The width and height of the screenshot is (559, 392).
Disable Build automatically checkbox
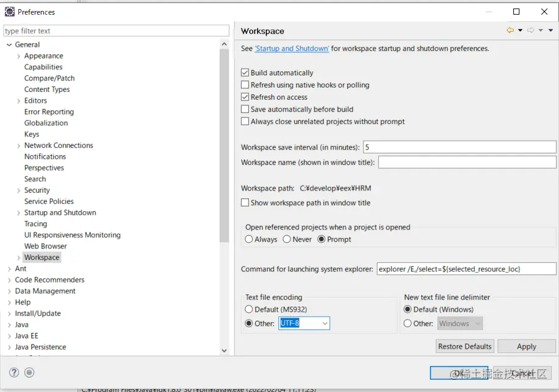click(x=245, y=72)
